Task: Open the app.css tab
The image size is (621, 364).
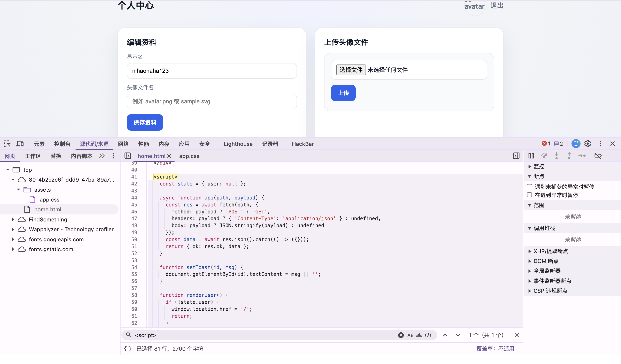Action: click(x=189, y=156)
